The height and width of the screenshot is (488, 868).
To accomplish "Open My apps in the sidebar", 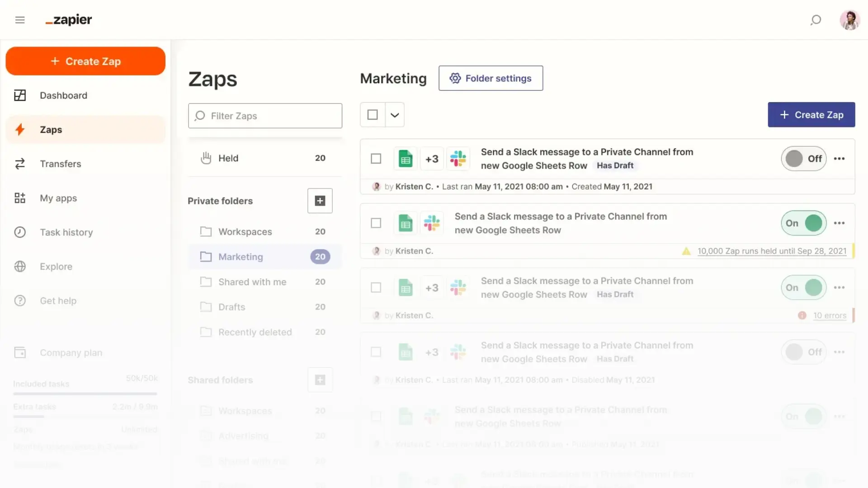I will tap(85, 198).
